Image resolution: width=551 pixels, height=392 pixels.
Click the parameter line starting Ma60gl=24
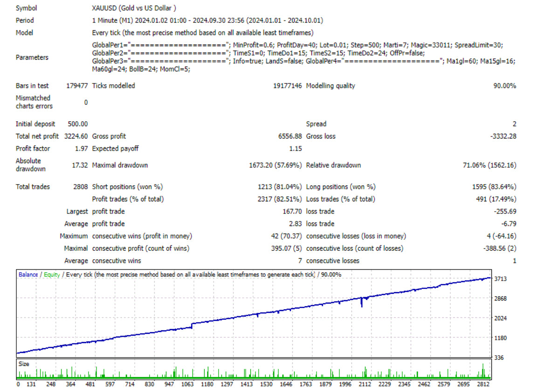coord(141,69)
